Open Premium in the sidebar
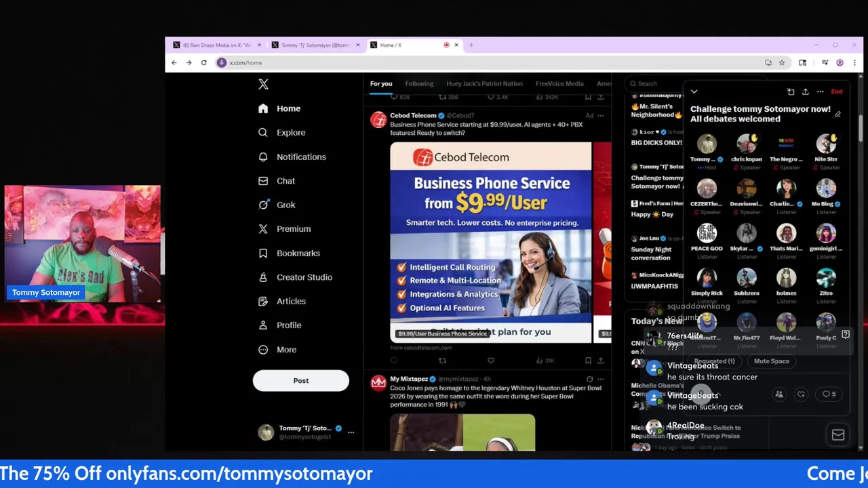Viewport: 868px width, 488px height. 284,229
